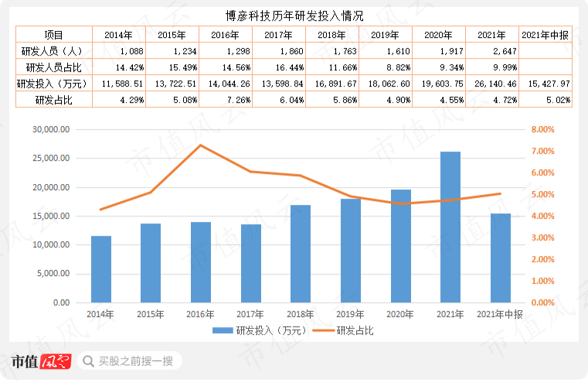Click the 2016年 table header
Image resolution: width=588 pixels, height=382 pixels.
[225, 35]
